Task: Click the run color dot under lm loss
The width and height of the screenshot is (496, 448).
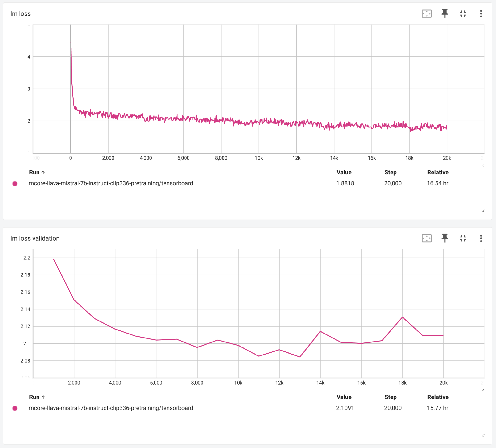Action: click(x=15, y=183)
